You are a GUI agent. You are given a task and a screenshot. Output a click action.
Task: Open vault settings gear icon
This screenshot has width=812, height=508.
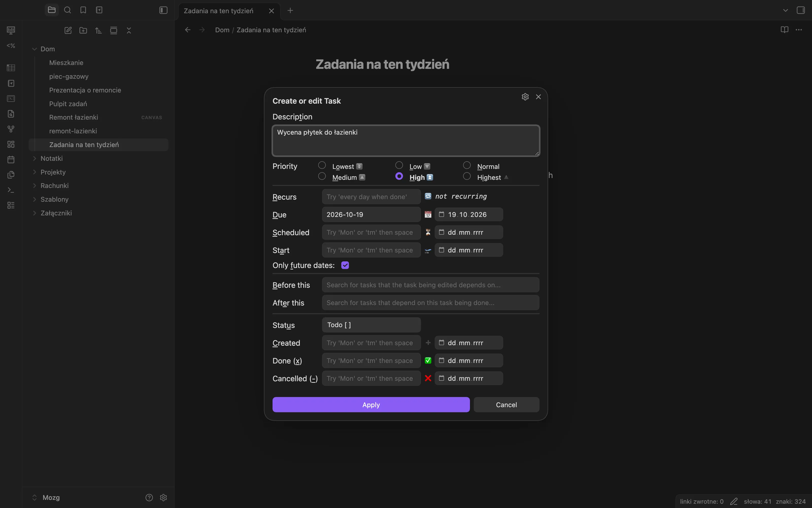pyautogui.click(x=163, y=498)
